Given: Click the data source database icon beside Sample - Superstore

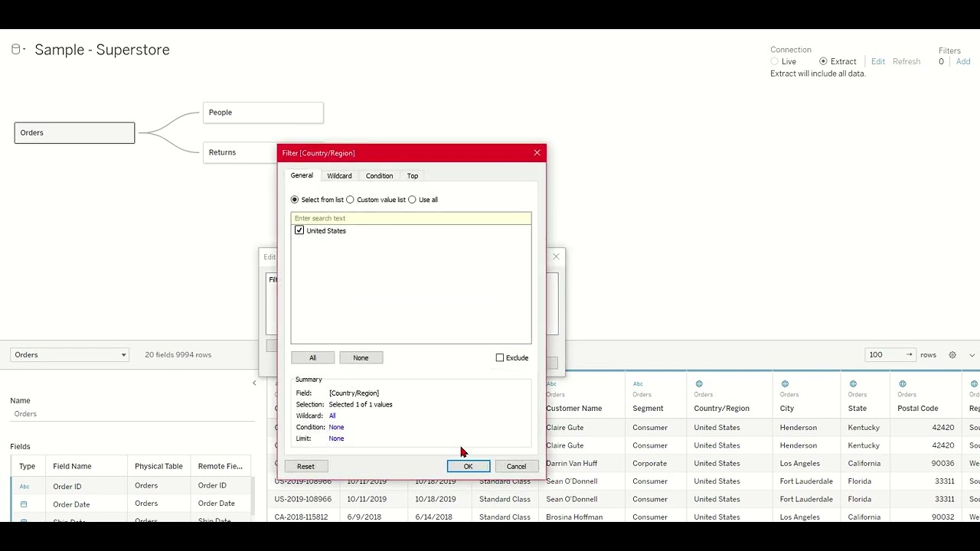Looking at the screenshot, I should pos(16,50).
